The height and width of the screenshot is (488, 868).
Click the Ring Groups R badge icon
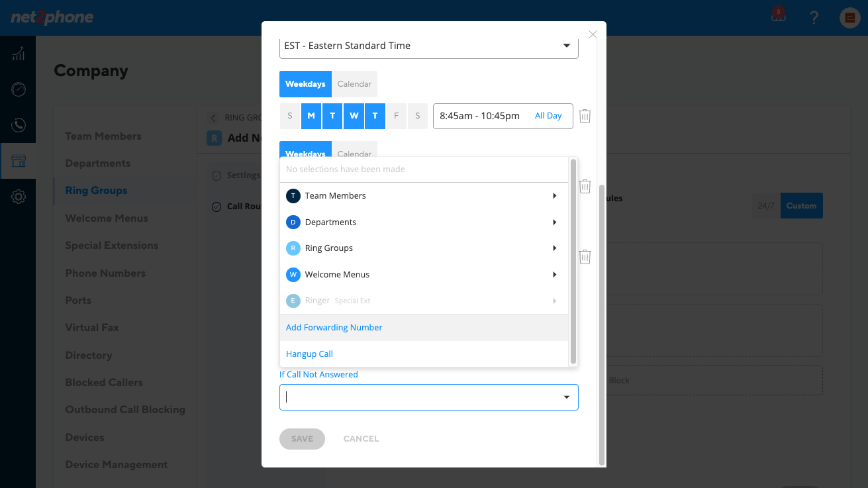pyautogui.click(x=293, y=248)
